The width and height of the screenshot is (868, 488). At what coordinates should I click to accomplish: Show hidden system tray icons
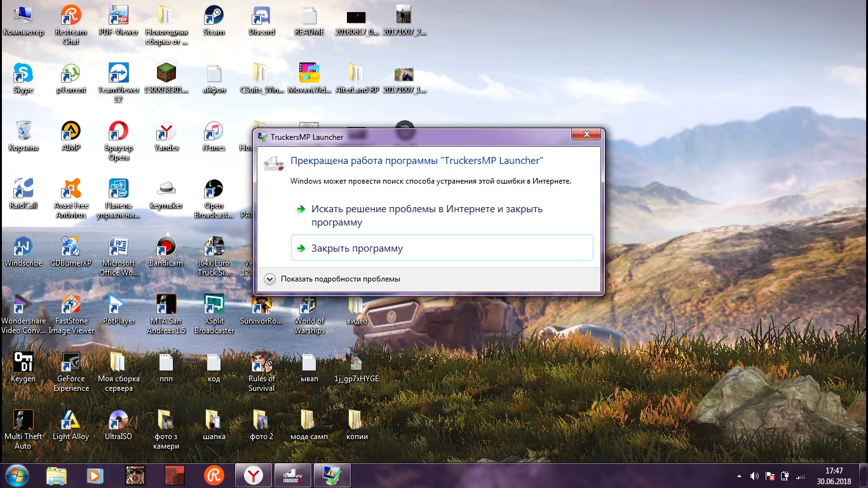pyautogui.click(x=739, y=475)
